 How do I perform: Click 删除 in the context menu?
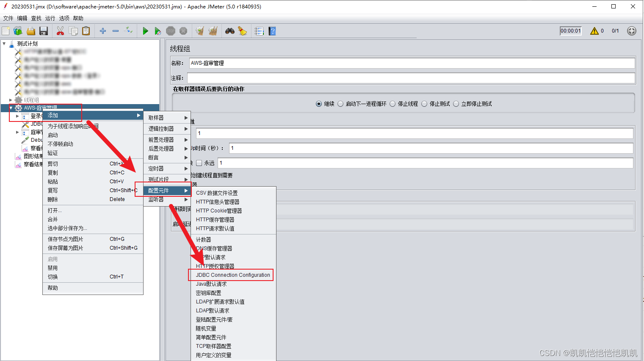pos(93,199)
